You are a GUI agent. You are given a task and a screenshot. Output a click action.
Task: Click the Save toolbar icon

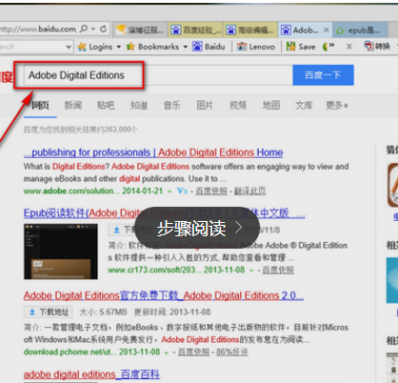coord(291,46)
